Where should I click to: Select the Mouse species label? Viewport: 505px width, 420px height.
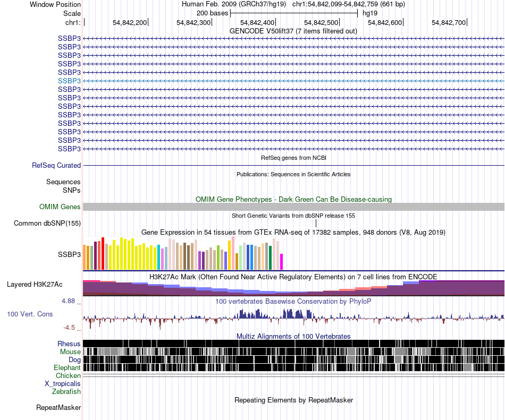tap(70, 352)
